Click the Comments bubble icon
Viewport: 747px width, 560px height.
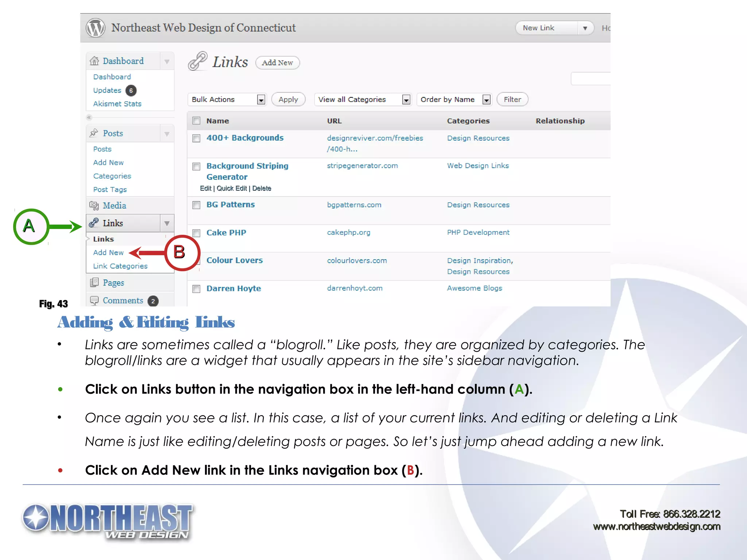click(94, 300)
